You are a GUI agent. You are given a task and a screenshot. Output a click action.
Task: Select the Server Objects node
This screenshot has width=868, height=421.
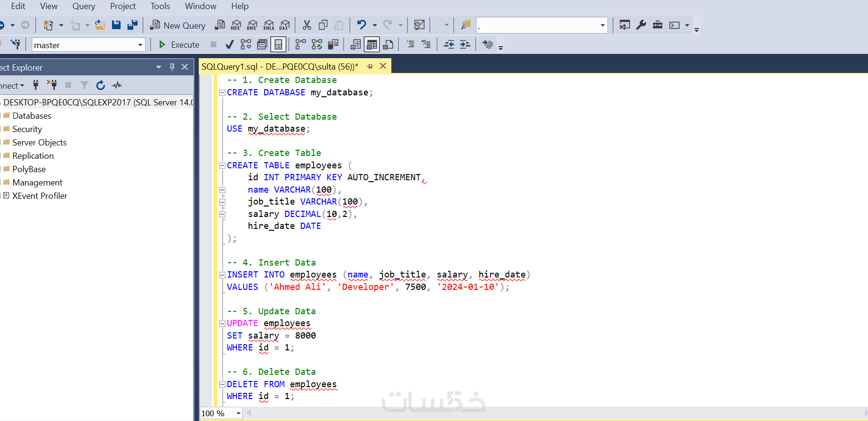(x=39, y=143)
